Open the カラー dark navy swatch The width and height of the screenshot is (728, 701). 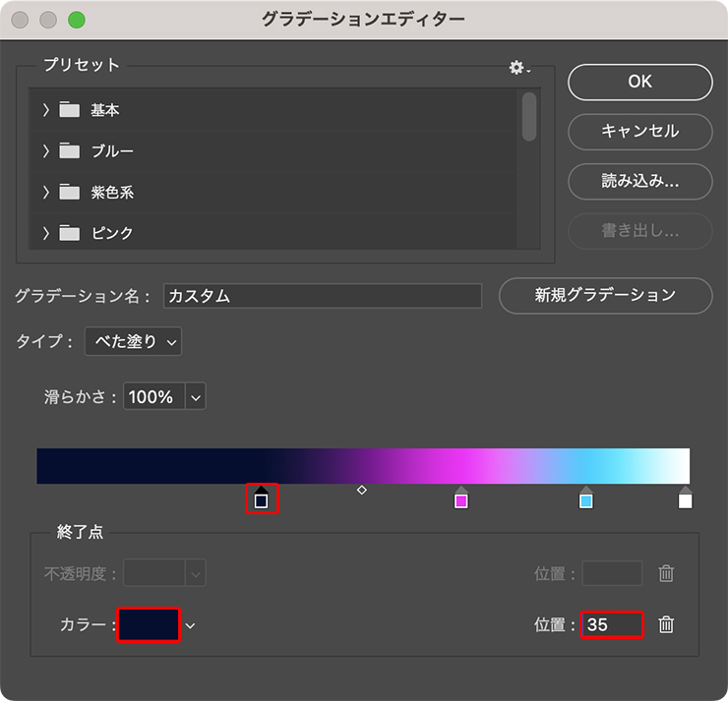click(149, 625)
